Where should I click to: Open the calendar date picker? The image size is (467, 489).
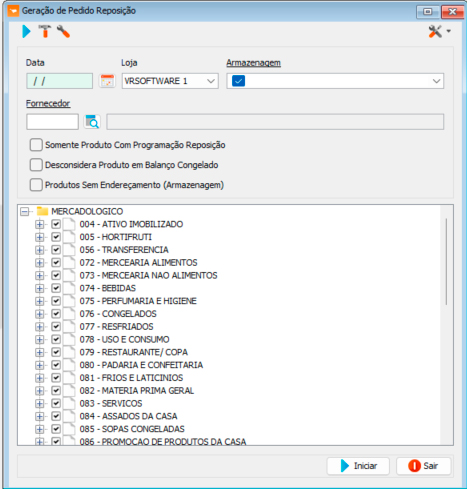(107, 81)
